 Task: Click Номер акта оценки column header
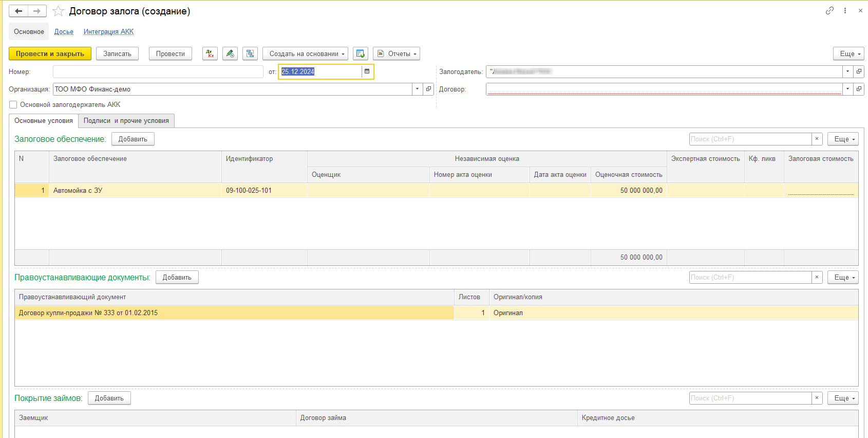479,175
